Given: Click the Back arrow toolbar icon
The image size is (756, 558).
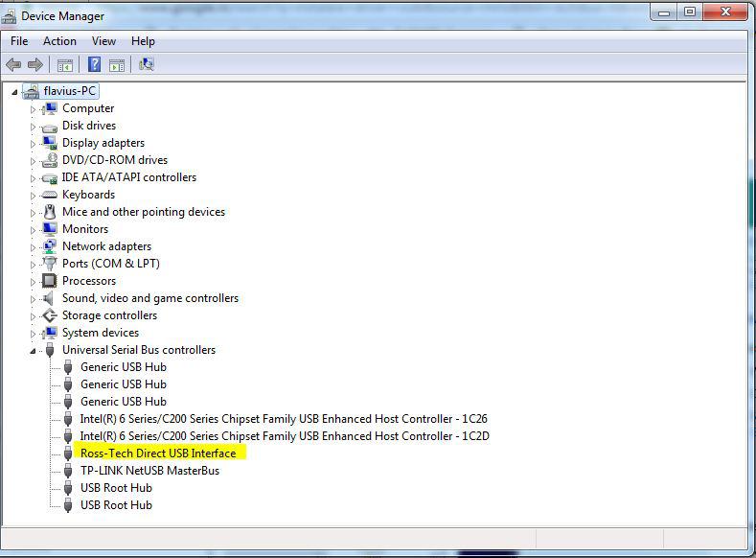Looking at the screenshot, I should coord(13,64).
